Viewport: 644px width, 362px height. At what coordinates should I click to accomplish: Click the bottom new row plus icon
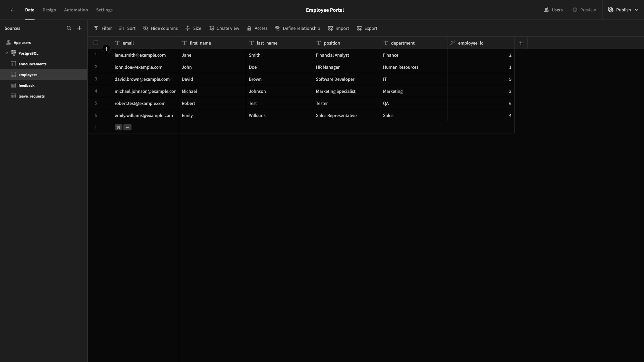[96, 127]
